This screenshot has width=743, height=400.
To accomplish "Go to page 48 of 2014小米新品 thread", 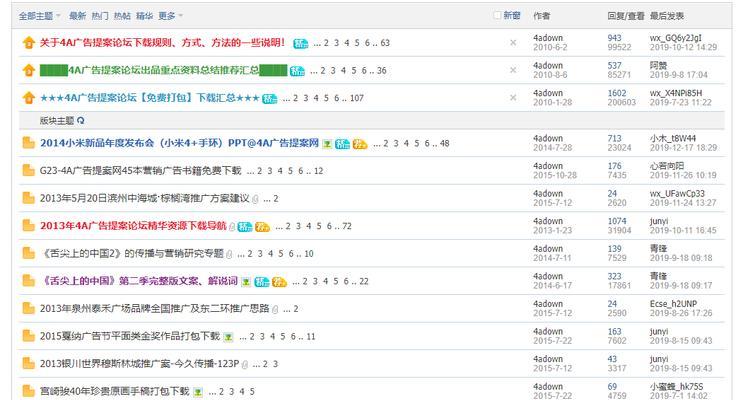I will [x=444, y=143].
